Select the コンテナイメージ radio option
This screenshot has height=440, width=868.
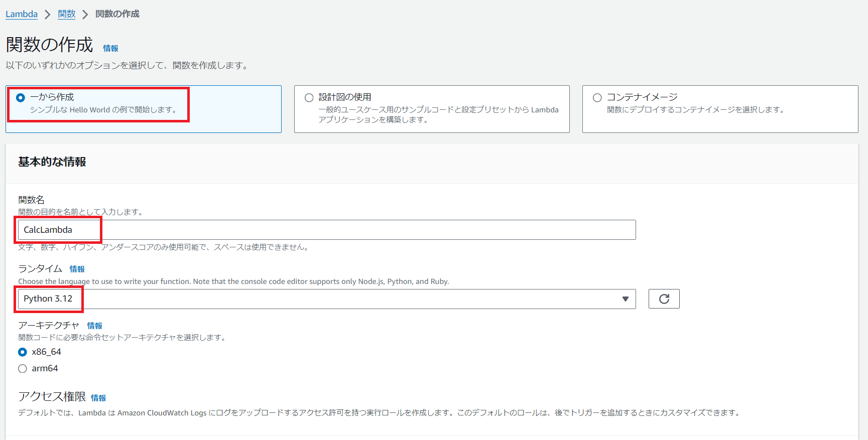597,98
